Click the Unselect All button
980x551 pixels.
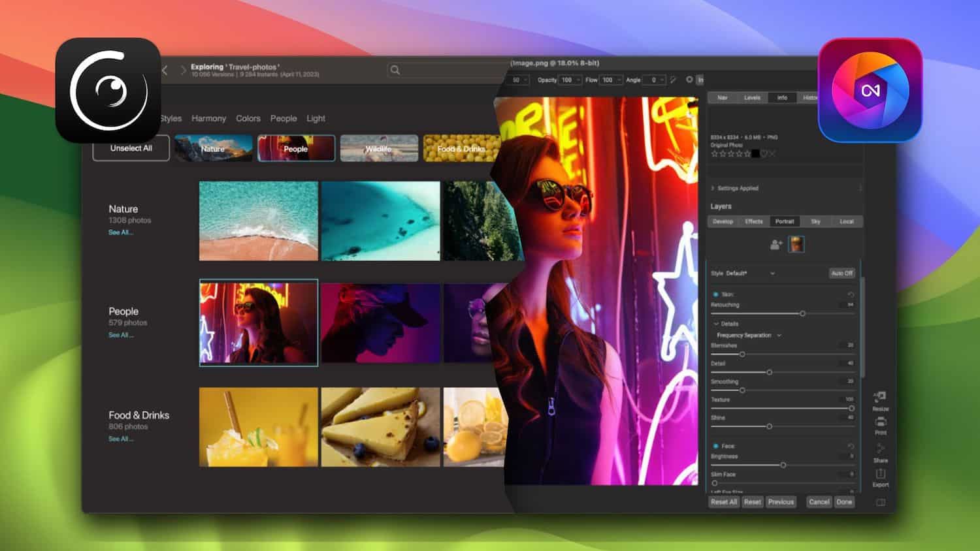click(131, 148)
